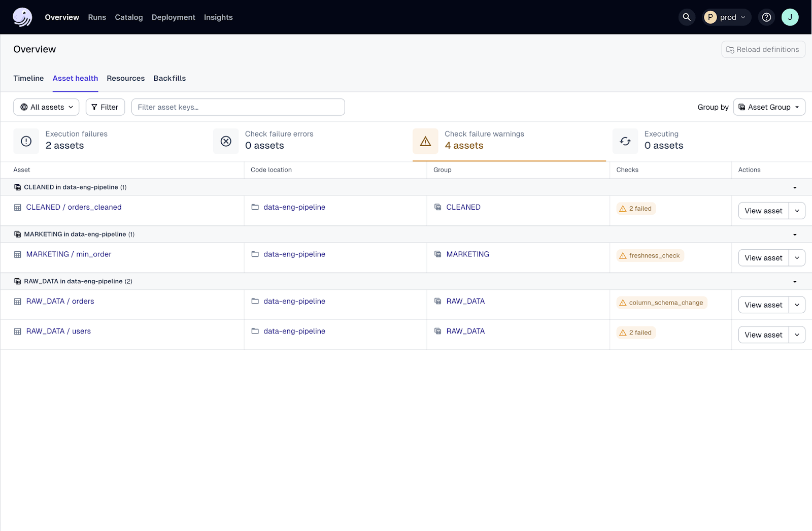812x531 pixels.
Task: Click the group icon in CLEANED section header
Action: [18, 187]
